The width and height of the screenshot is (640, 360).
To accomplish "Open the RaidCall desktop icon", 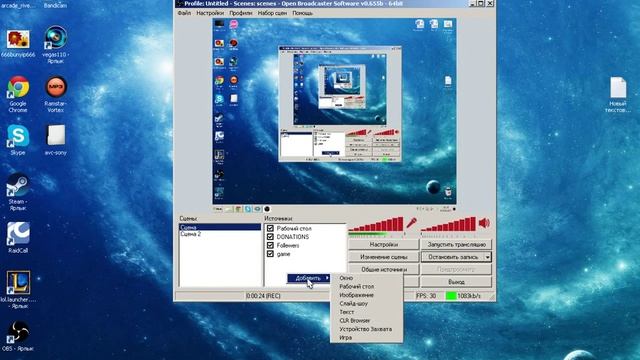I will tap(18, 238).
